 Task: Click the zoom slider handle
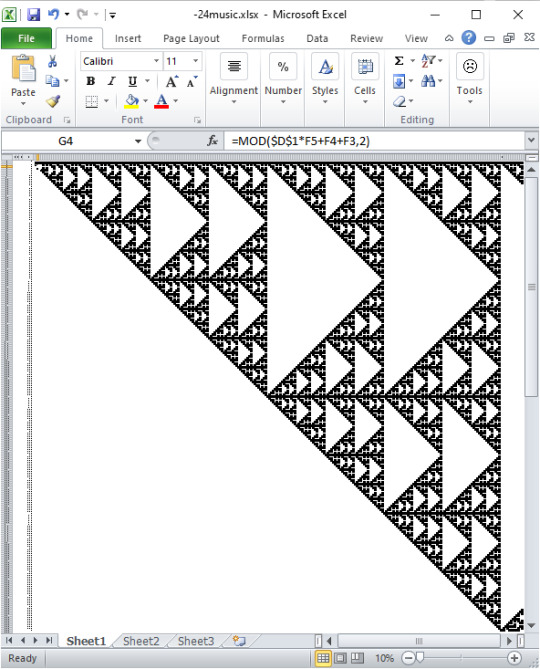(x=420, y=658)
